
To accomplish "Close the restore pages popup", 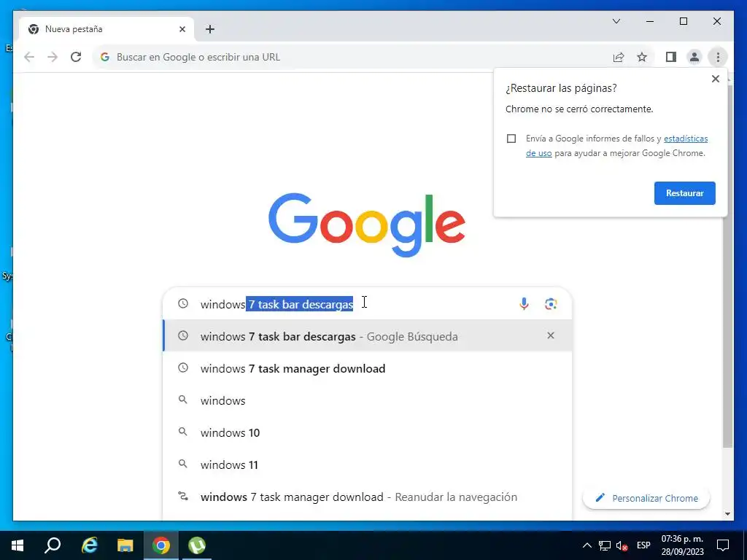I will click(716, 79).
